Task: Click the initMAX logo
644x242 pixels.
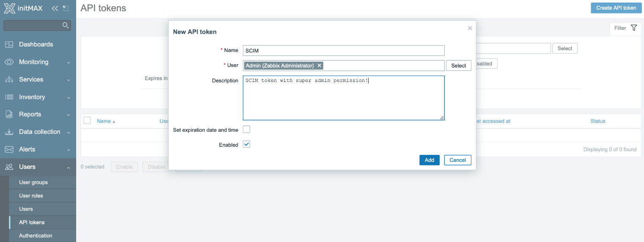Action: pos(23,8)
